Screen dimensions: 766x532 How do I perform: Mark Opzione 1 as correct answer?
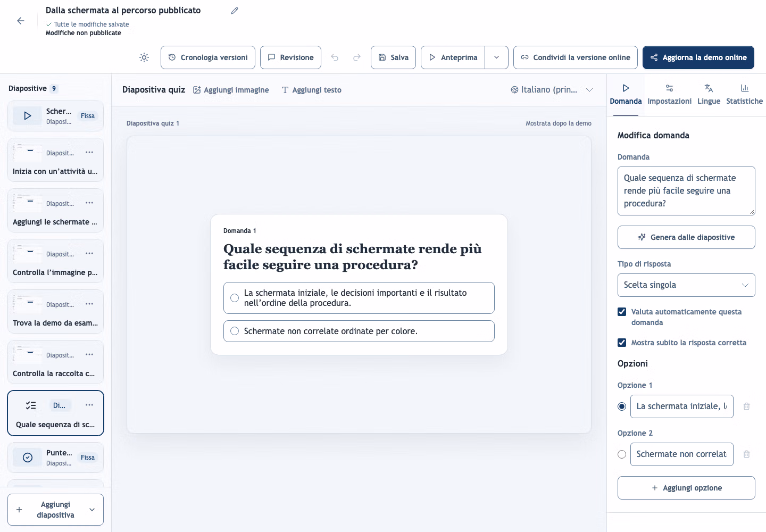622,406
